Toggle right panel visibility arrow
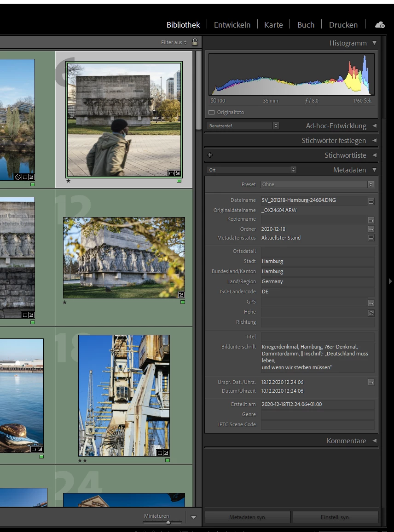This screenshot has height=532, width=394. pos(390,281)
